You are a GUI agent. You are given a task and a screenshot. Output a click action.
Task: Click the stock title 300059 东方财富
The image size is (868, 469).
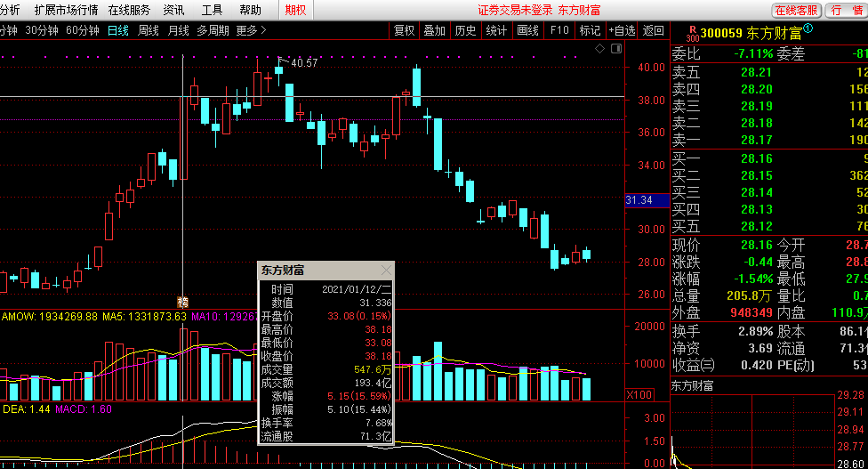751,33
